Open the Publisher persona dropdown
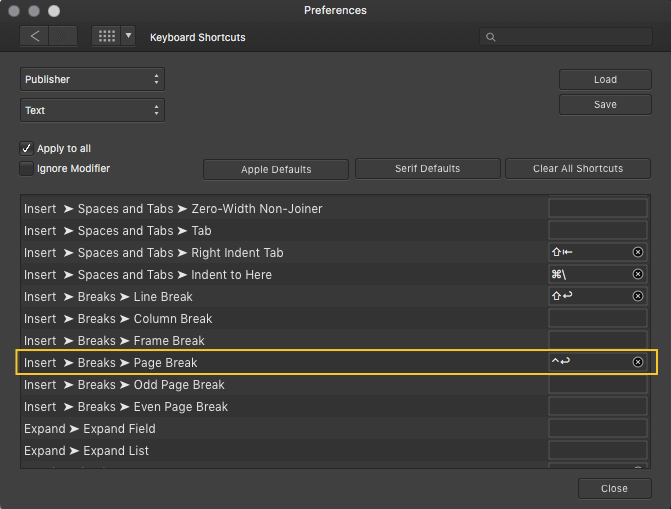The width and height of the screenshot is (671, 509). click(x=92, y=80)
